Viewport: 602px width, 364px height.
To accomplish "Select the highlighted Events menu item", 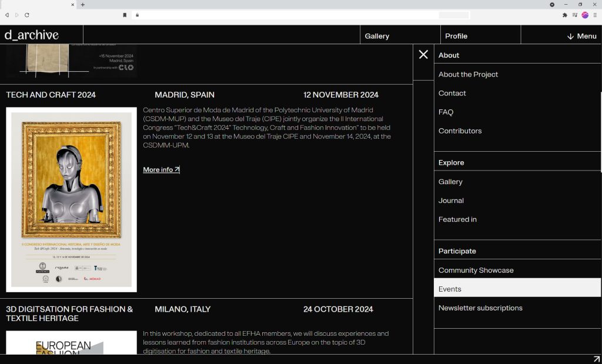I will [517, 288].
